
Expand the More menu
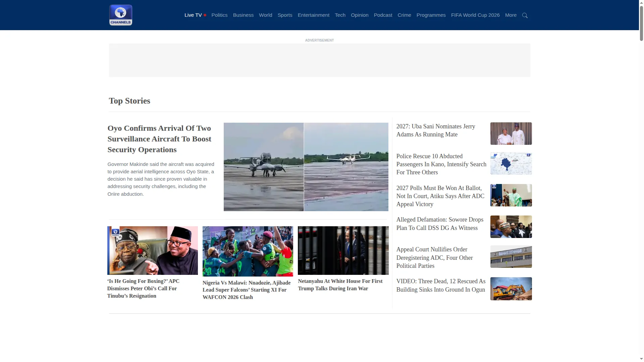point(511,15)
